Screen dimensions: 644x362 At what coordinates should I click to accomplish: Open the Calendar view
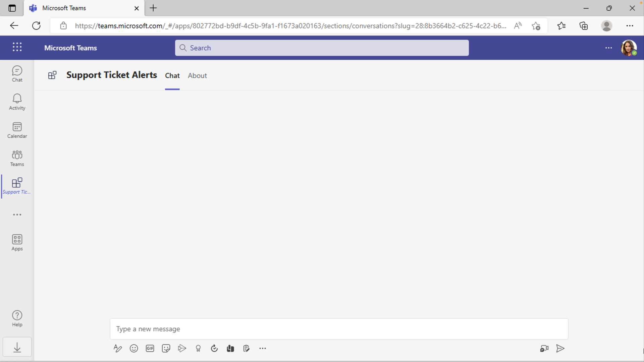(17, 130)
